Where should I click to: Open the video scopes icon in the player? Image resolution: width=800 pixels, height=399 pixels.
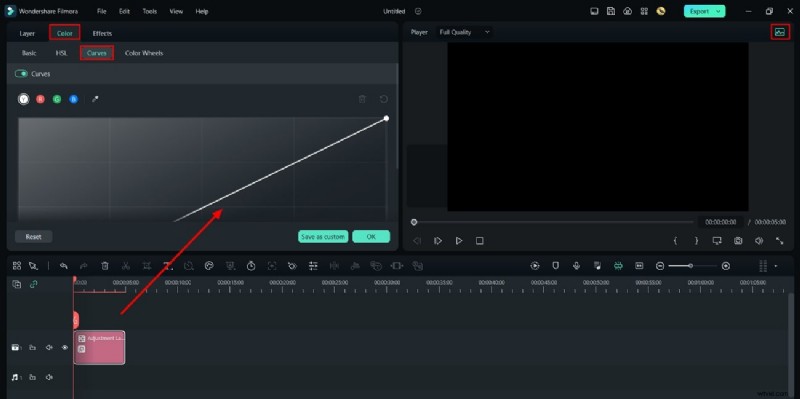pos(780,32)
